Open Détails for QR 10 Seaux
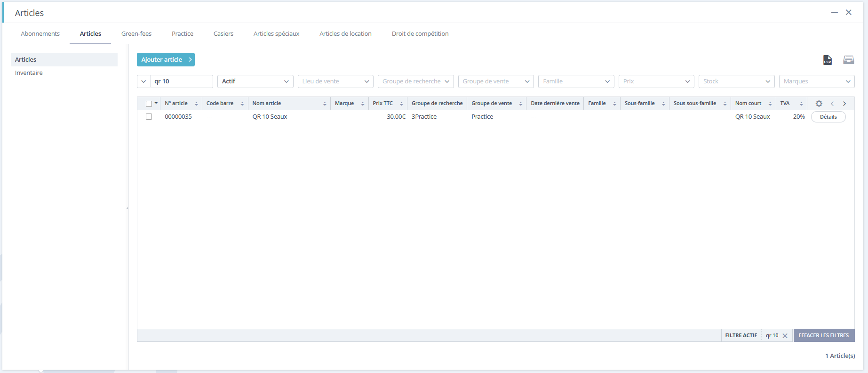This screenshot has width=868, height=373. [x=828, y=117]
